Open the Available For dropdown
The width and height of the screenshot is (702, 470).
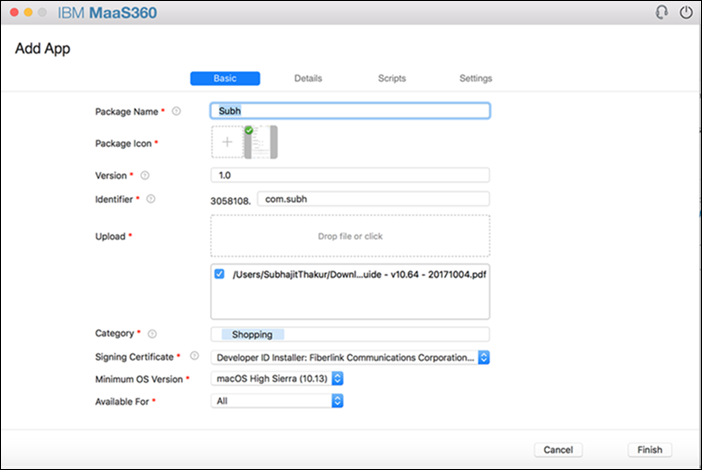277,401
